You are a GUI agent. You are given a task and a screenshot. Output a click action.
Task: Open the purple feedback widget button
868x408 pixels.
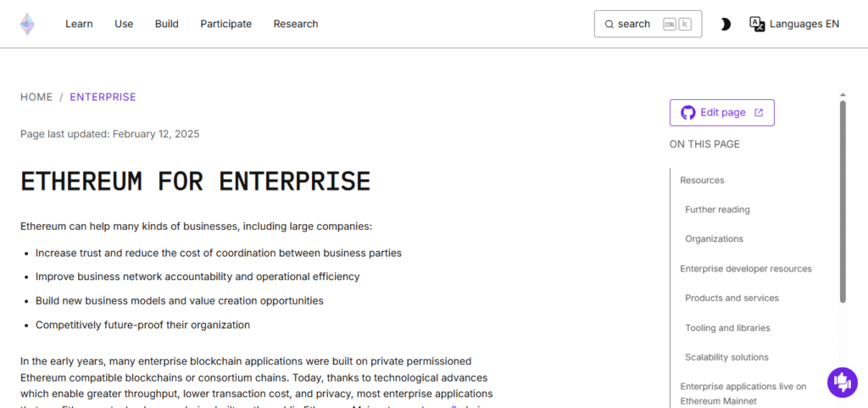[x=842, y=382]
